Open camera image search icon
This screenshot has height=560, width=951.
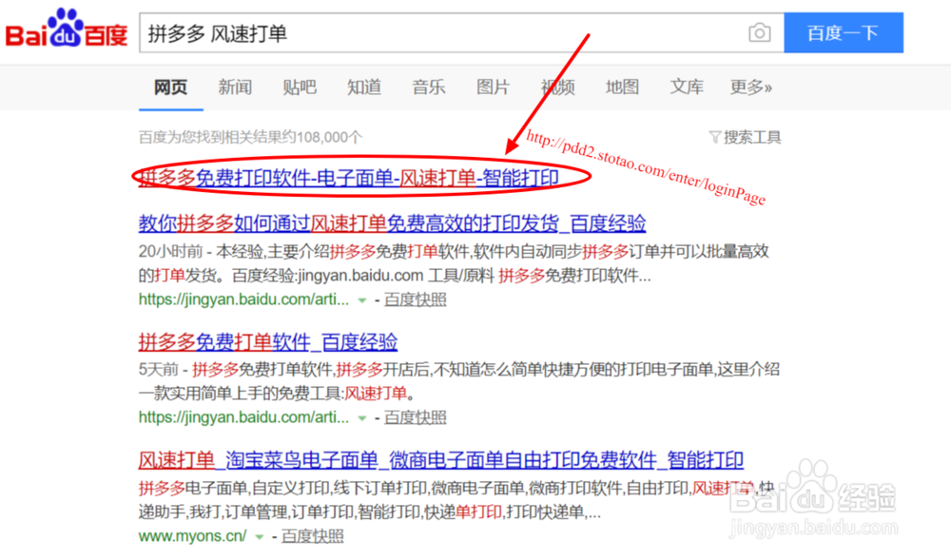[759, 32]
